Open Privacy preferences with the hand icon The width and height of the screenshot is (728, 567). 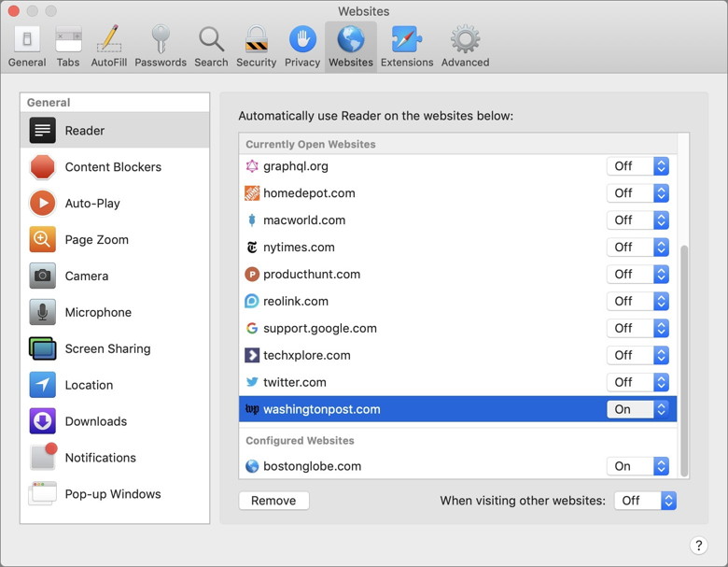coord(302,47)
